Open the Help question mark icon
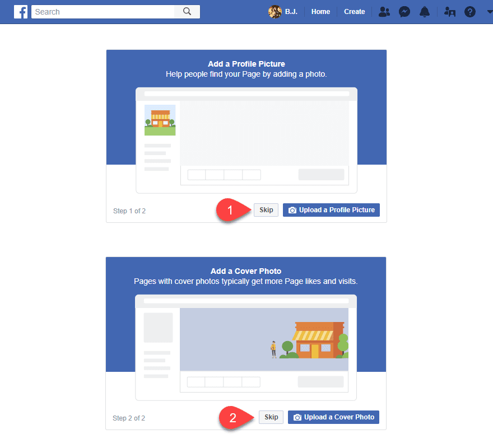This screenshot has height=448, width=493. pyautogui.click(x=469, y=11)
